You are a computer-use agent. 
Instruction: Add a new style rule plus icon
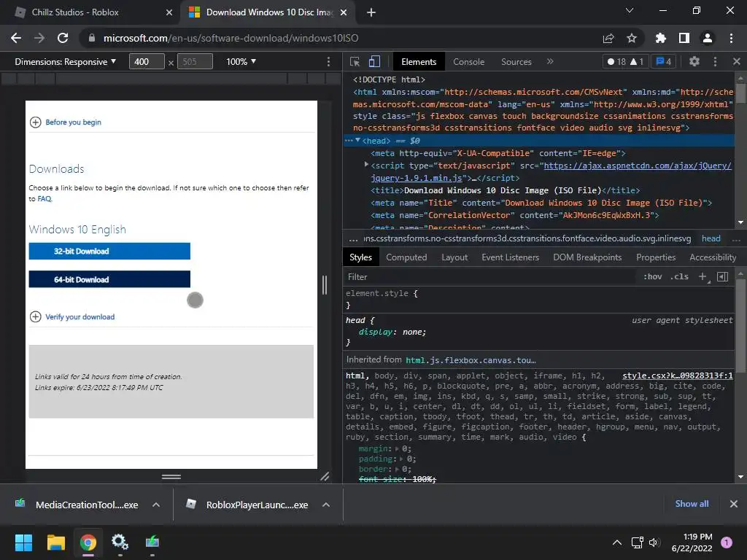point(703,276)
